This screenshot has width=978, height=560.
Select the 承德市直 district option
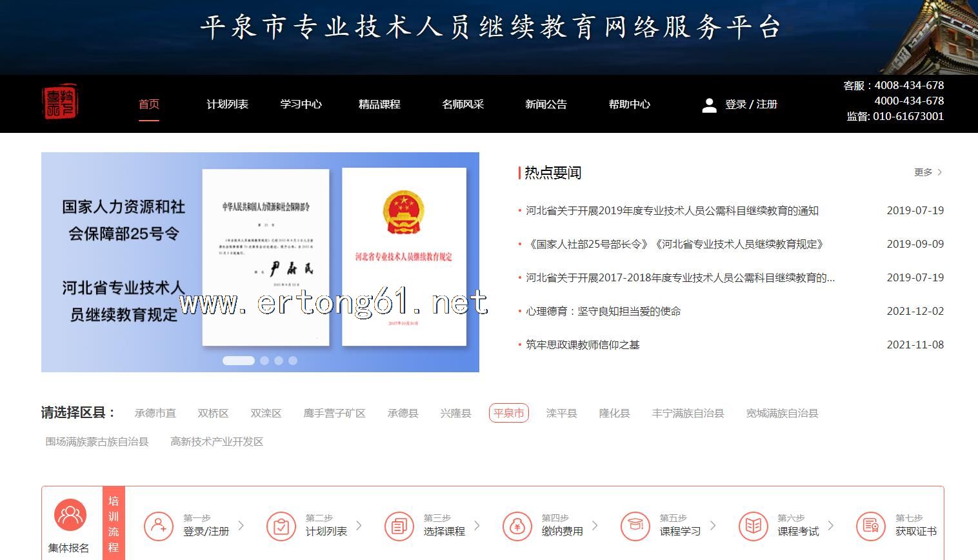click(155, 414)
